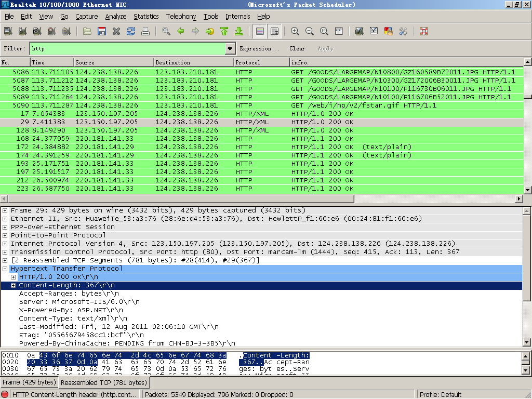Expand the Frame 29 tree row
The width and height of the screenshot is (532, 399).
tap(5, 210)
